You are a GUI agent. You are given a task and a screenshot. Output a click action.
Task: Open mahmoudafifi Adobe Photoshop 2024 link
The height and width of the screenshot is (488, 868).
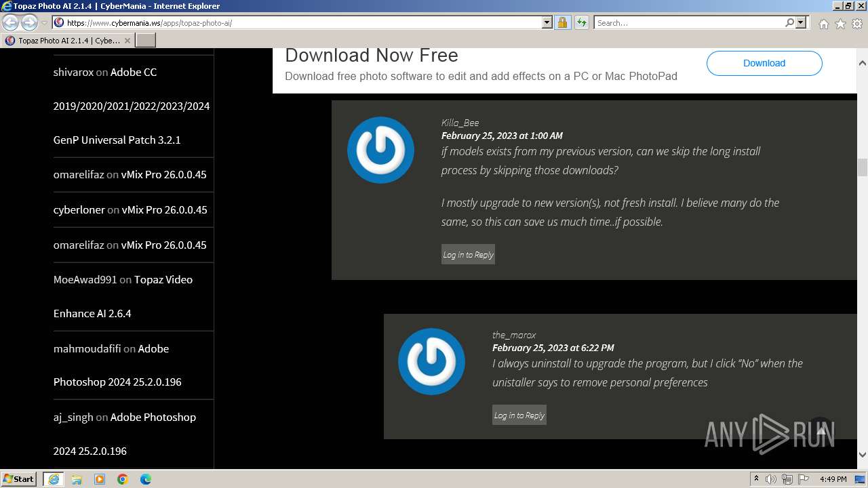point(117,365)
